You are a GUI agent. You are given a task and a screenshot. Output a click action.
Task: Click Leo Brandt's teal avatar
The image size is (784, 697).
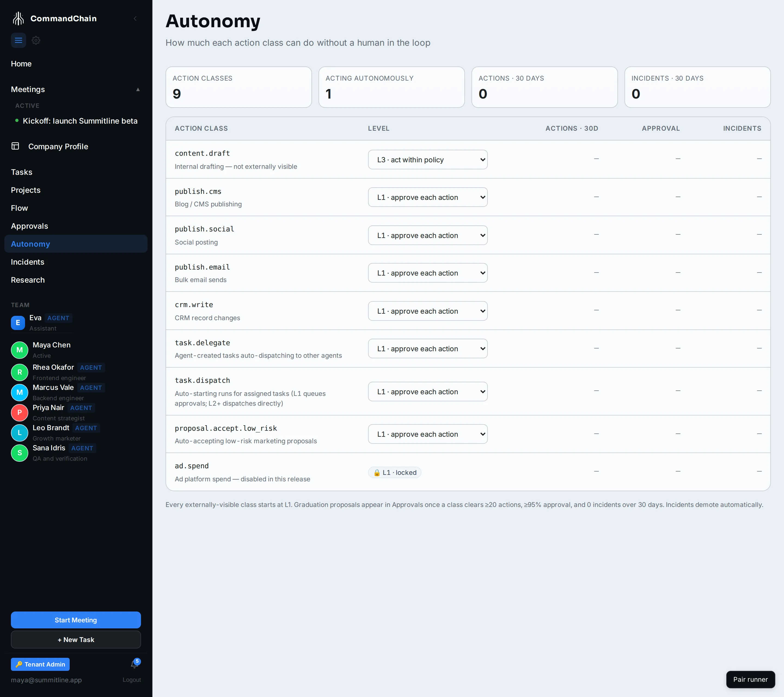20,433
